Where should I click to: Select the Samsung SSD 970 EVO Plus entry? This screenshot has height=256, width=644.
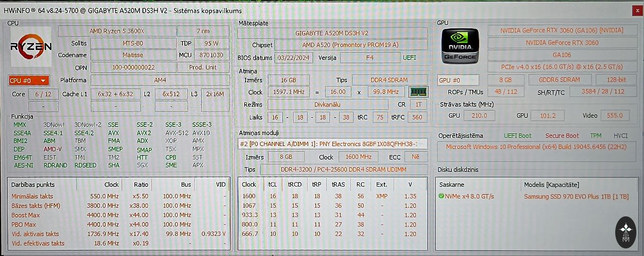[x=576, y=196]
